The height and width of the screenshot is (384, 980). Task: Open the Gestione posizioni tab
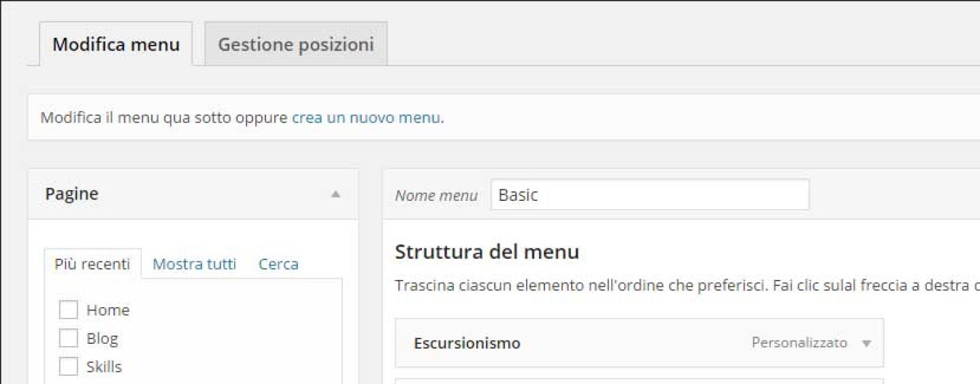(x=296, y=44)
